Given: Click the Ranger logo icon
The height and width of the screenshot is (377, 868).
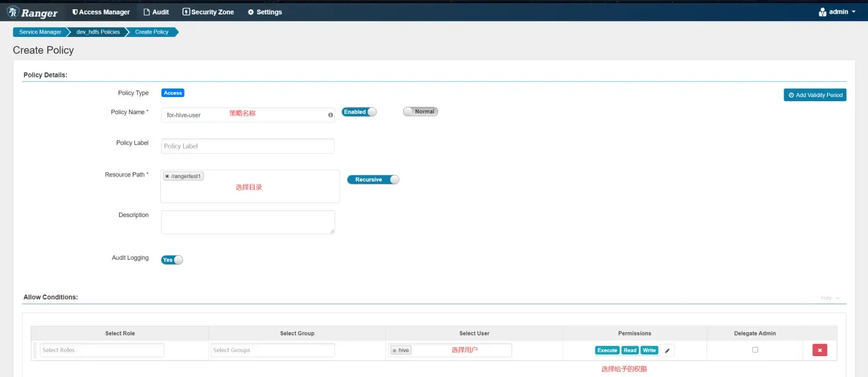Looking at the screenshot, I should coord(13,12).
